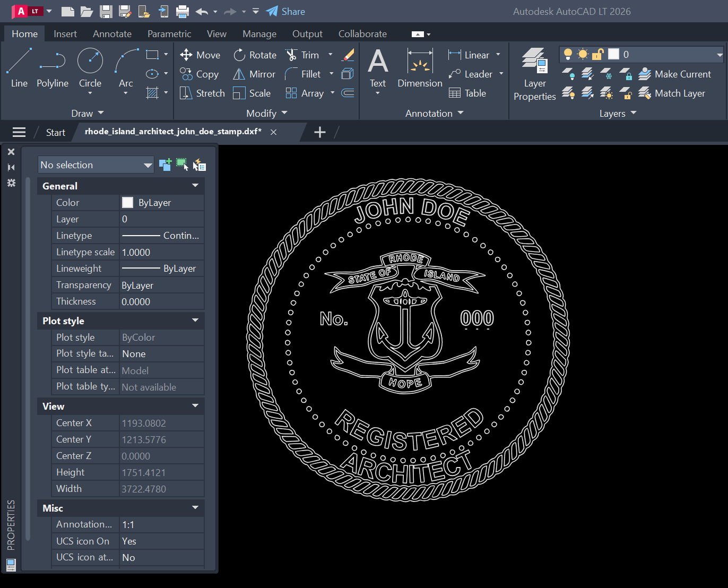
Task: Collapse the Misc properties section
Action: click(x=195, y=508)
